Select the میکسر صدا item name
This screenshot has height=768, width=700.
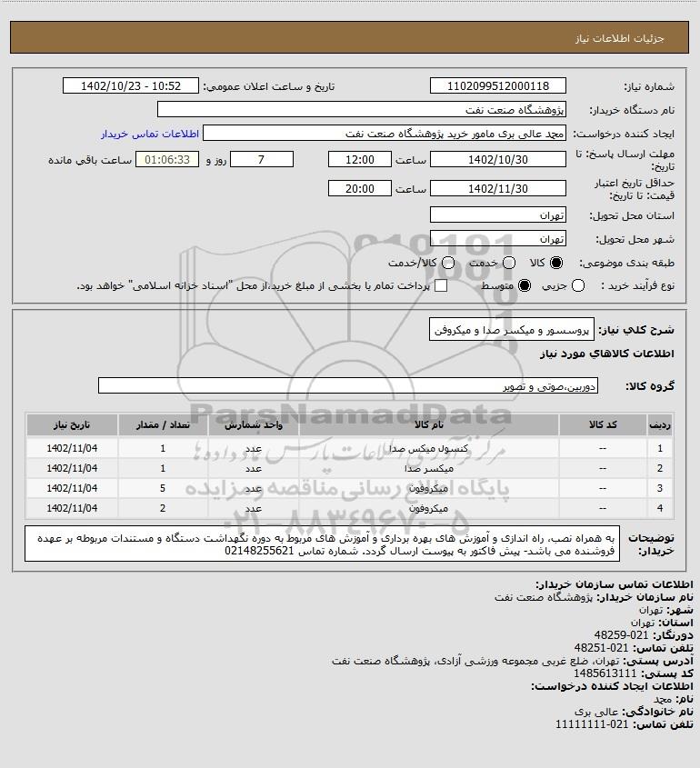coord(428,469)
